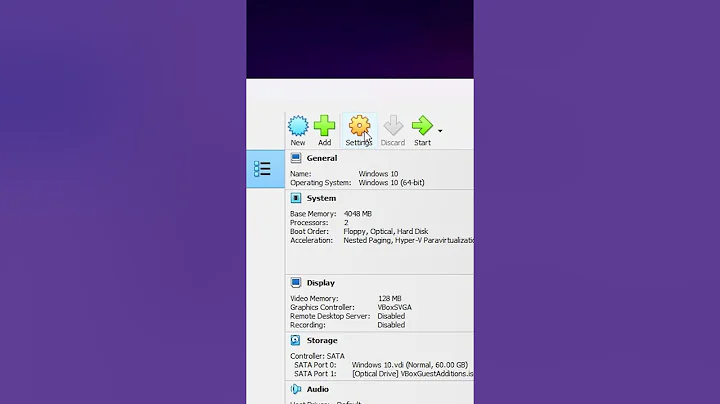
Task: Select the Processors value "2"
Action: 346,223
